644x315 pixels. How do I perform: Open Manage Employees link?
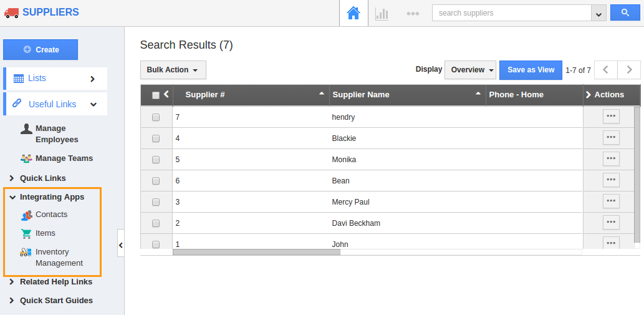pyautogui.click(x=56, y=134)
